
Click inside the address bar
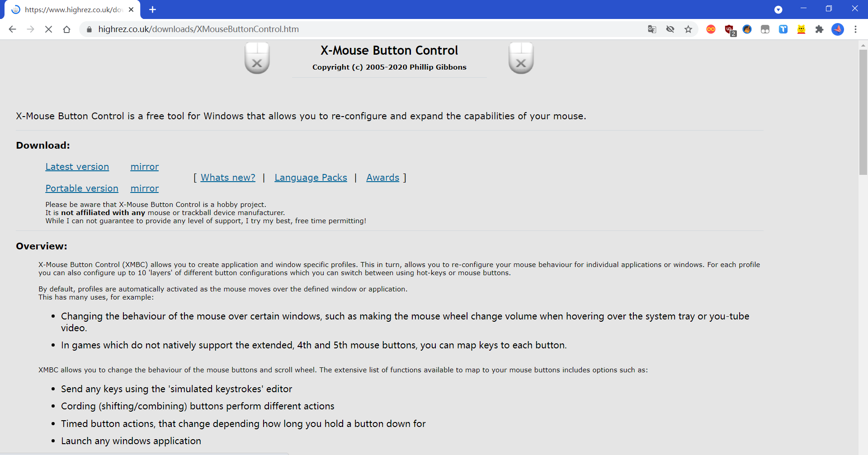coord(316,29)
